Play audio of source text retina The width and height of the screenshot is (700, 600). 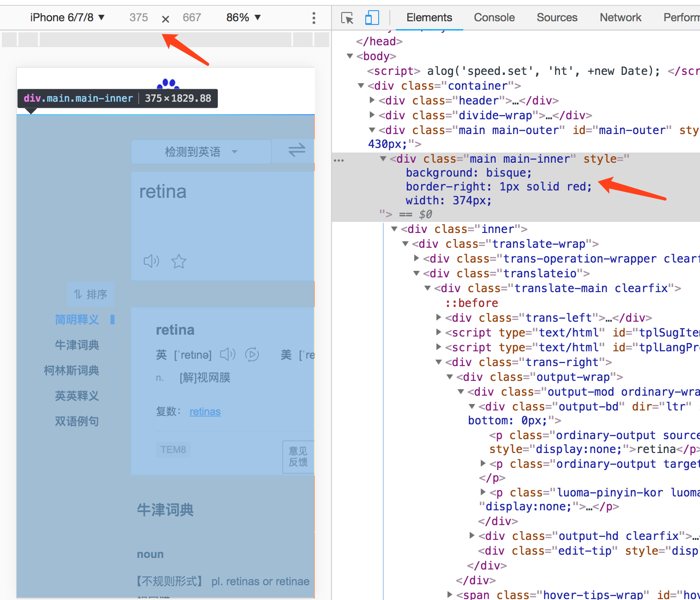151,261
